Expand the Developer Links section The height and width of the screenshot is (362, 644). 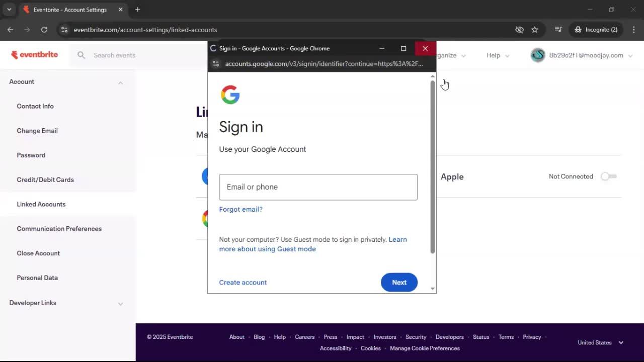point(120,304)
